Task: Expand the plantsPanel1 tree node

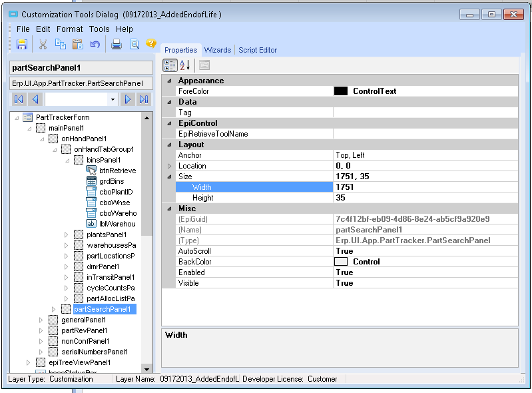Action: click(67, 234)
